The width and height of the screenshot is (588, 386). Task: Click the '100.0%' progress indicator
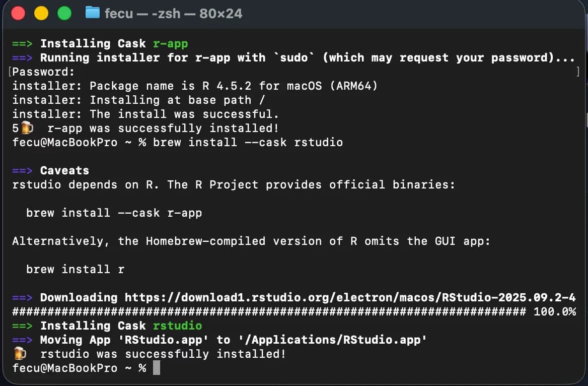tap(554, 311)
